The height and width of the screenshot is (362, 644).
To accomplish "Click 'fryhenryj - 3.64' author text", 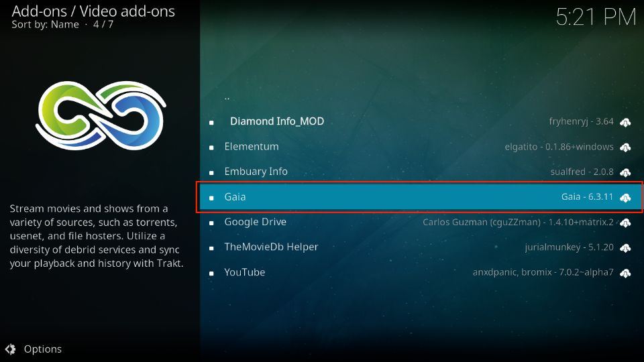I will [x=581, y=121].
